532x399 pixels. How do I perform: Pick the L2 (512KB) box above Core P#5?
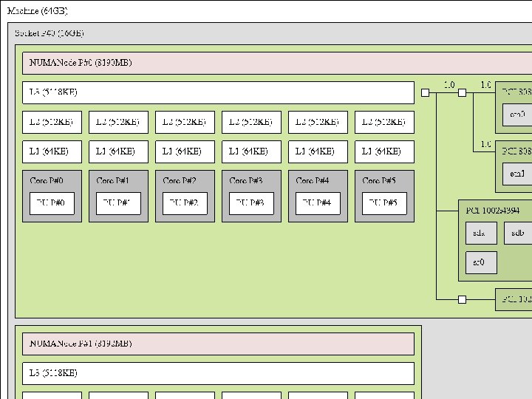384,122
